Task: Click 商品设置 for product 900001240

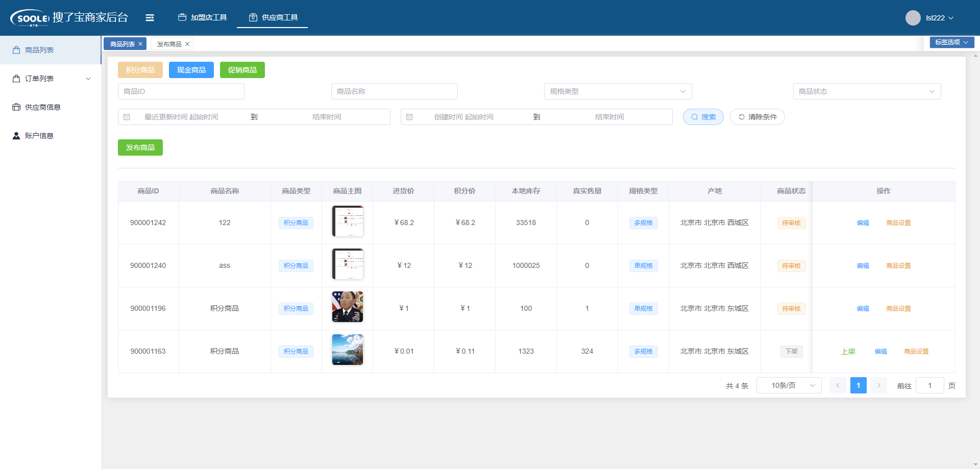Action: click(898, 266)
